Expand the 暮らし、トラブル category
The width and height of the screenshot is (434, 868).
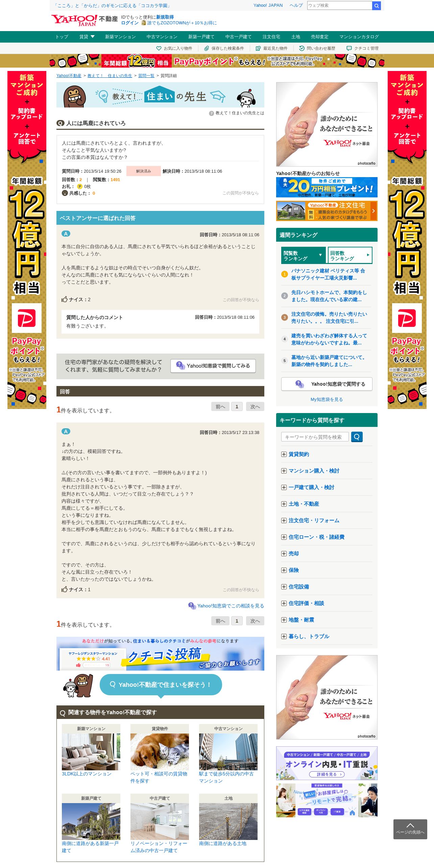[284, 636]
